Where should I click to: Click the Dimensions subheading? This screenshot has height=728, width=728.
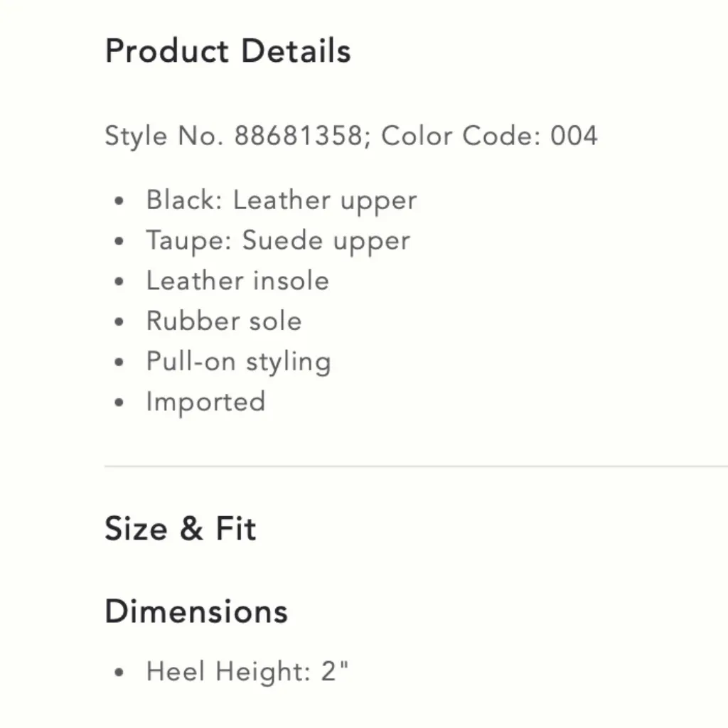click(x=196, y=611)
